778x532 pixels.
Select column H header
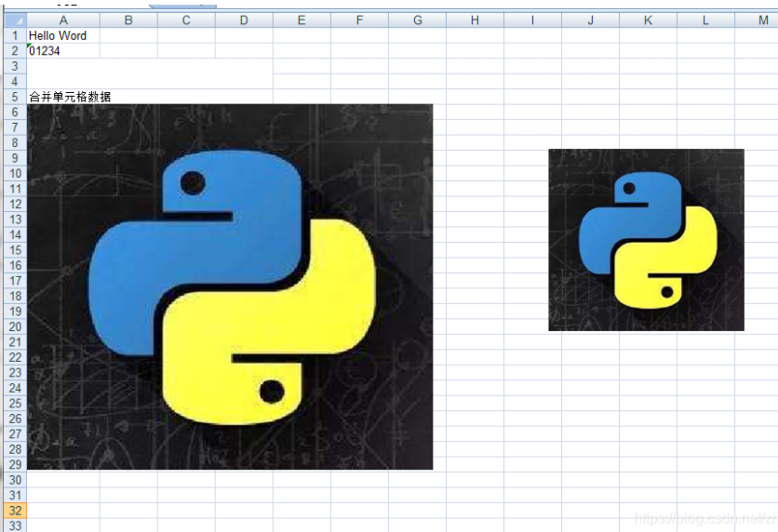pyautogui.click(x=475, y=20)
